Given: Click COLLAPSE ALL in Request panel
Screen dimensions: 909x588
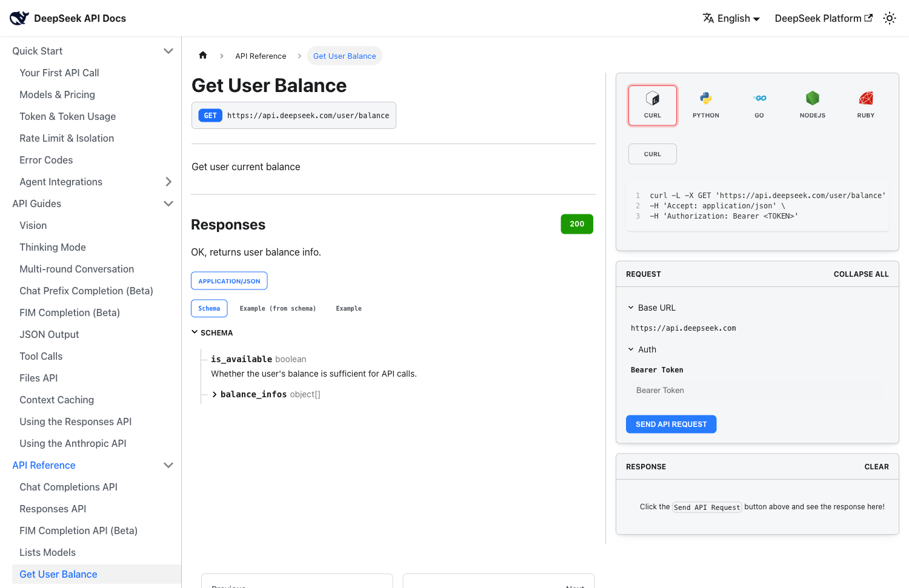Looking at the screenshot, I should coord(861,274).
